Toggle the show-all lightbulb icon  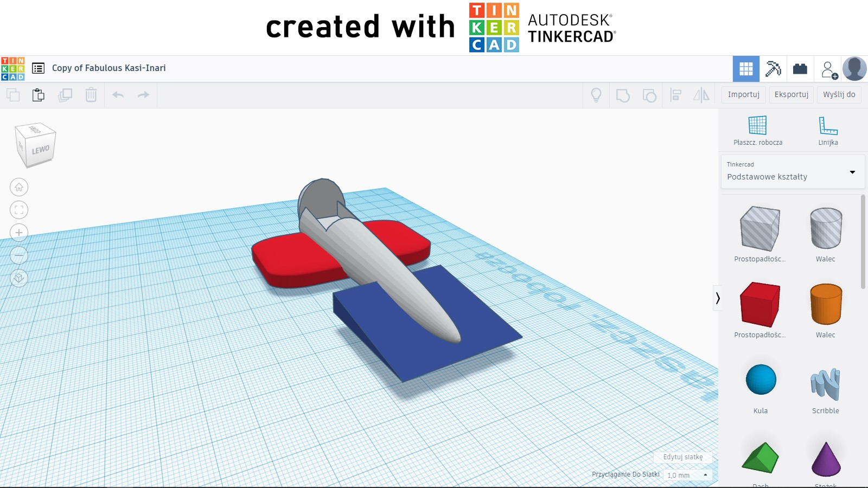(x=596, y=95)
